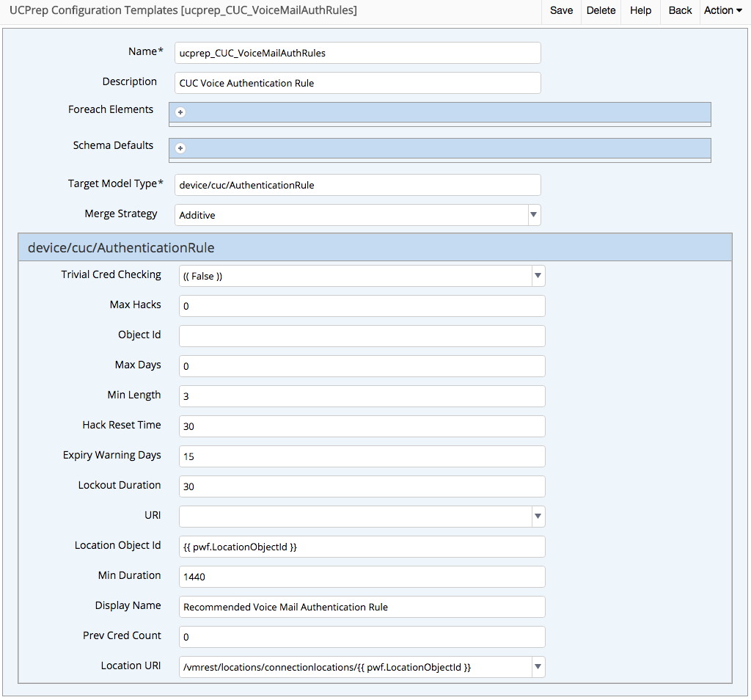Edit the Description field
This screenshot has width=751, height=700.
click(x=357, y=83)
